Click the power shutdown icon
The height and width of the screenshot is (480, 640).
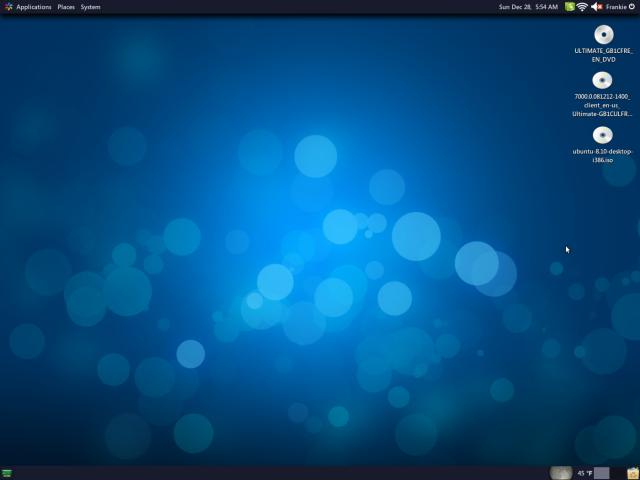click(632, 7)
